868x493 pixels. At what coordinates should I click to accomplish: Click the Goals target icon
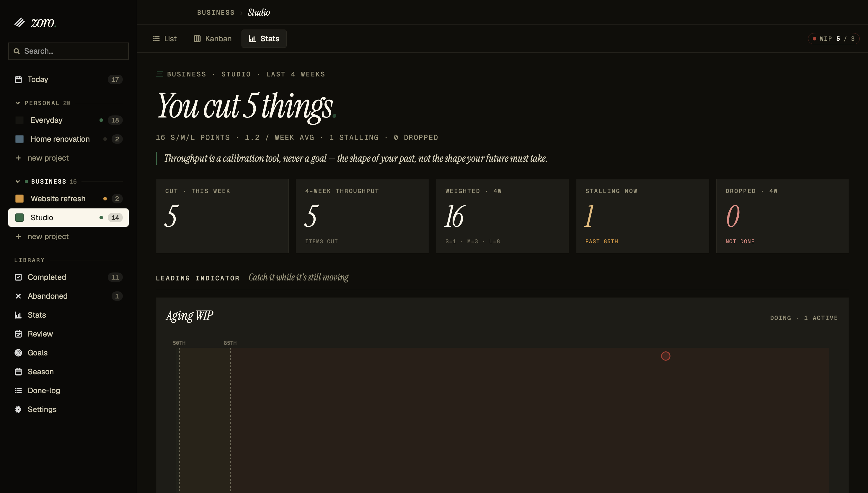(18, 352)
